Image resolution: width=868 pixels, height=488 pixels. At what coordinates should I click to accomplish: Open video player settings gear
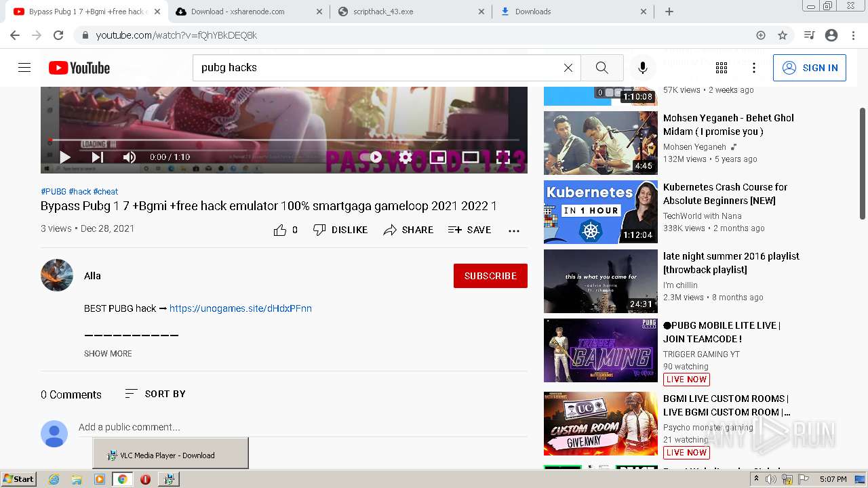[406, 157]
